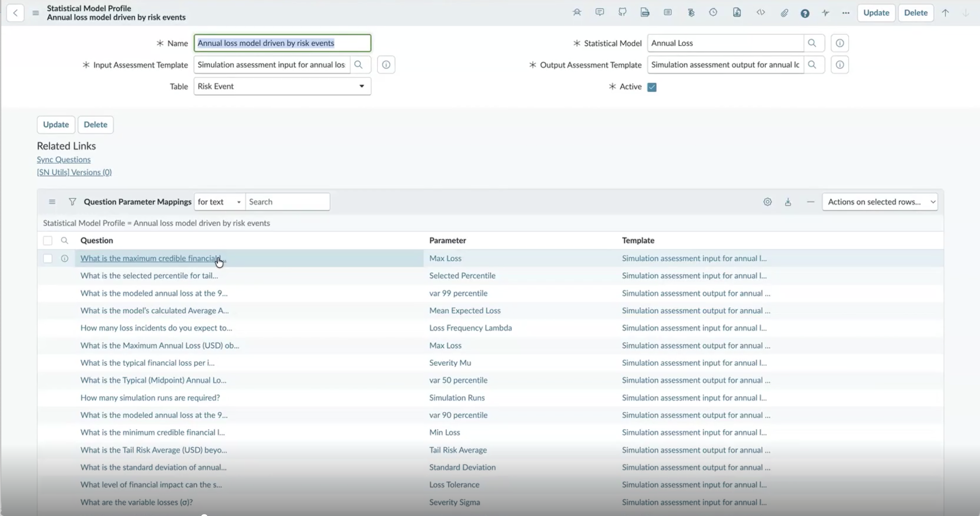Expand the 'for text' search field dropdown
Screen dimensions: 980x516
pos(220,202)
